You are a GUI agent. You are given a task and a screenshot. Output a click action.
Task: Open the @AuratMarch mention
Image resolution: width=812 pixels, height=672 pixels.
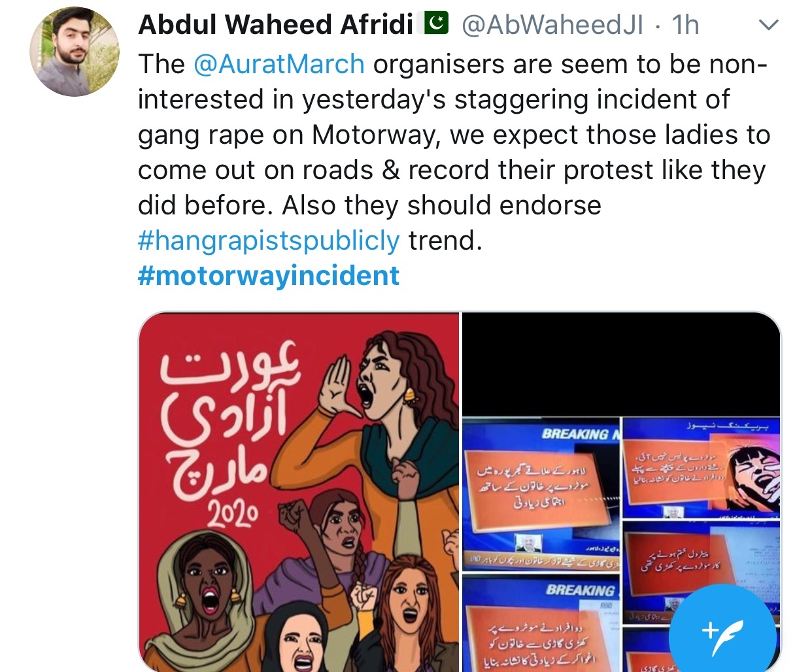coord(279,64)
